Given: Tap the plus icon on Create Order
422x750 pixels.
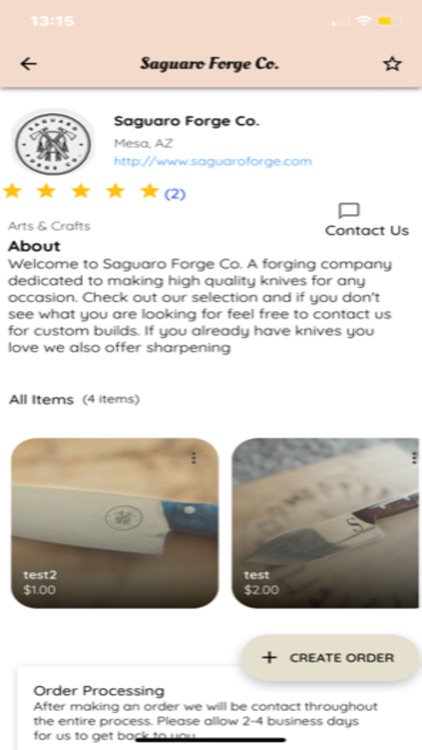Looking at the screenshot, I should [269, 658].
